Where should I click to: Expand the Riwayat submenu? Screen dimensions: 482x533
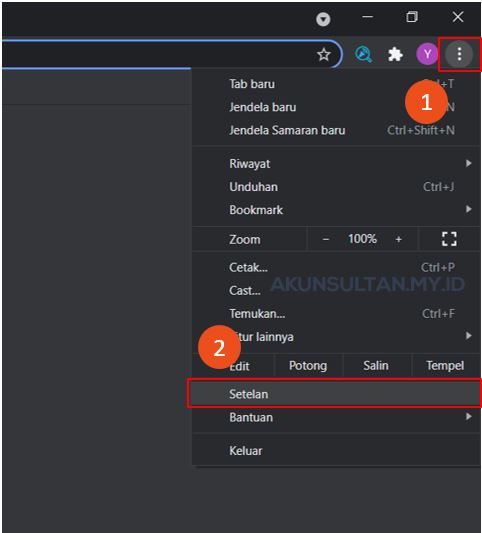pos(336,164)
